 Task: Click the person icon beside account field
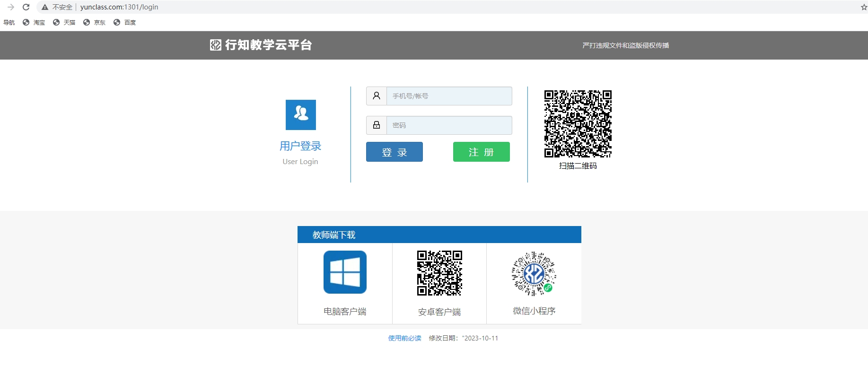(377, 96)
